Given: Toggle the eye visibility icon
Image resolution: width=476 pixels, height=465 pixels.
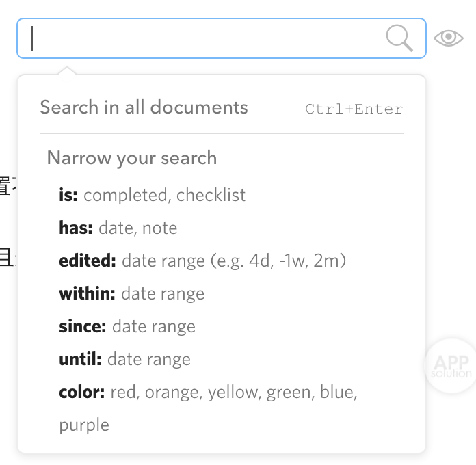Looking at the screenshot, I should click(x=449, y=38).
